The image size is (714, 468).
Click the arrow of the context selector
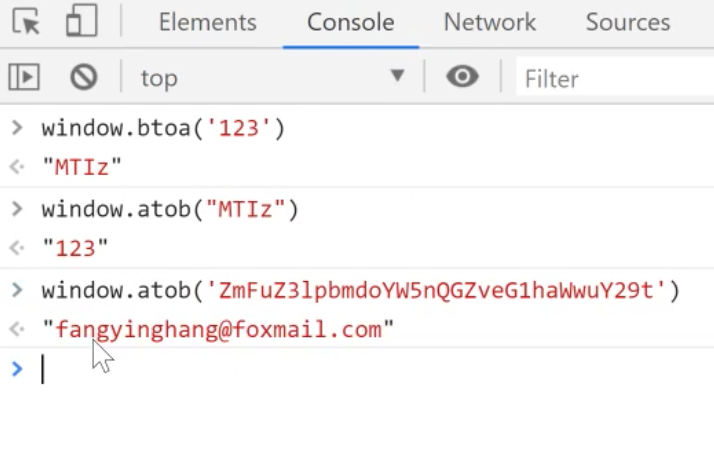coord(398,75)
